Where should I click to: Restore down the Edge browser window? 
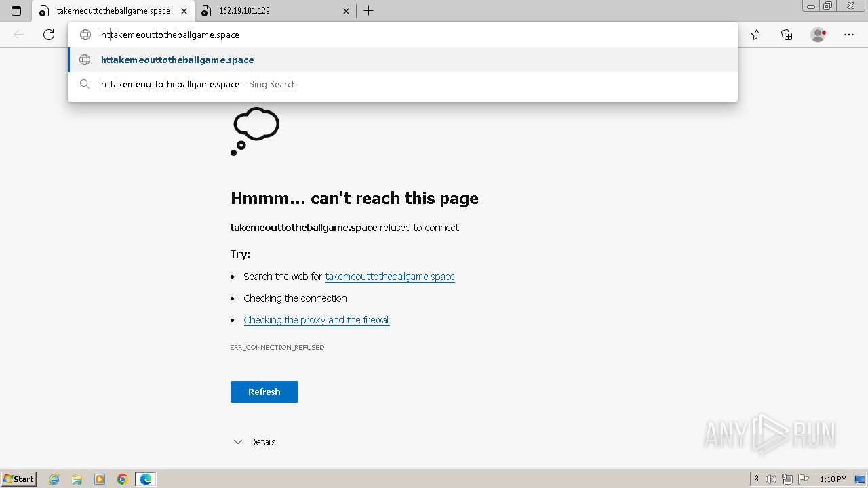pos(827,6)
